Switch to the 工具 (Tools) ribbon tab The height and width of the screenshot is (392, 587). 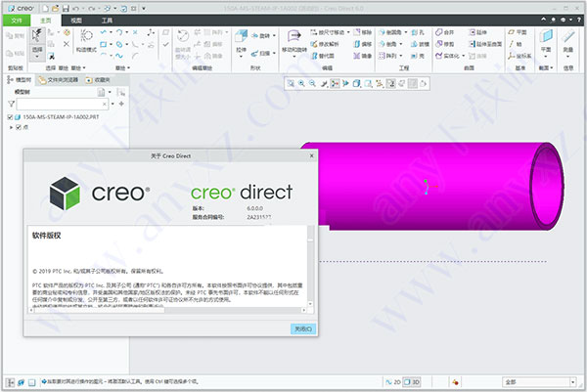107,21
